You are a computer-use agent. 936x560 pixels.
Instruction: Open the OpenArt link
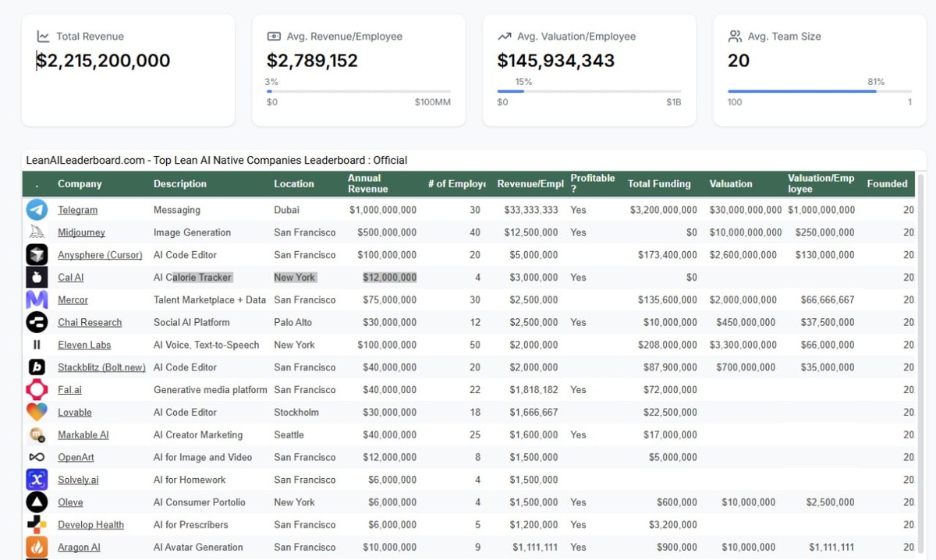tap(76, 458)
